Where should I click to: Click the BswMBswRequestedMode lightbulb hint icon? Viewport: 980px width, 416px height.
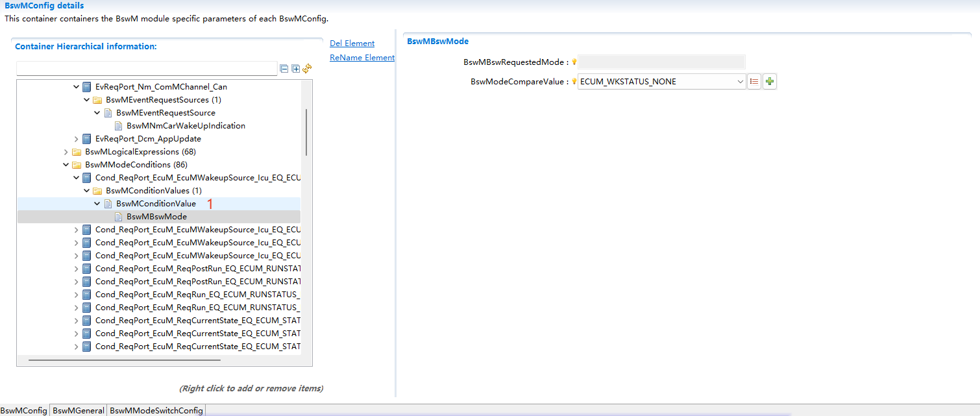click(574, 62)
